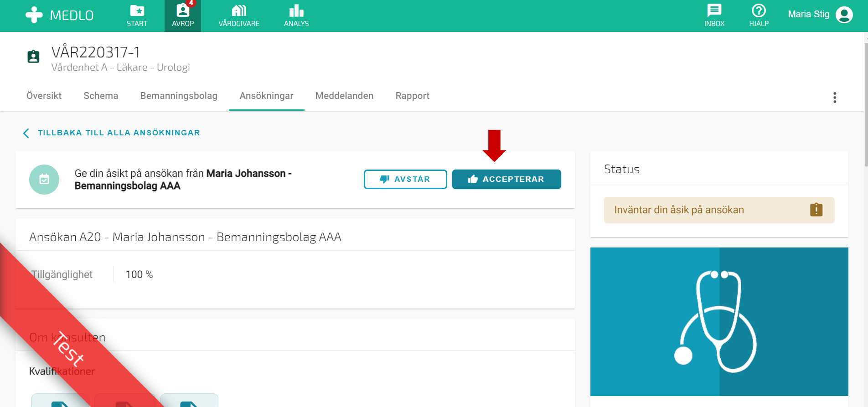868x407 pixels.
Task: Click the back chevron arrow icon
Action: [x=26, y=133]
